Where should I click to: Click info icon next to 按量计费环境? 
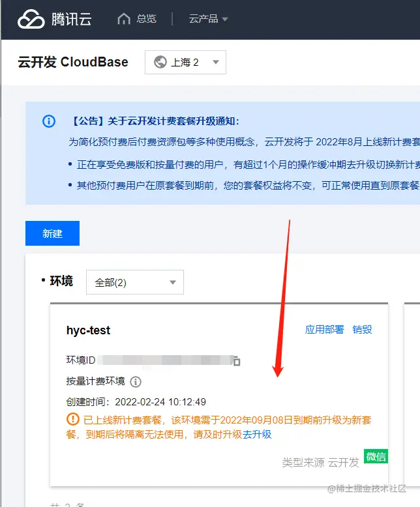(136, 381)
